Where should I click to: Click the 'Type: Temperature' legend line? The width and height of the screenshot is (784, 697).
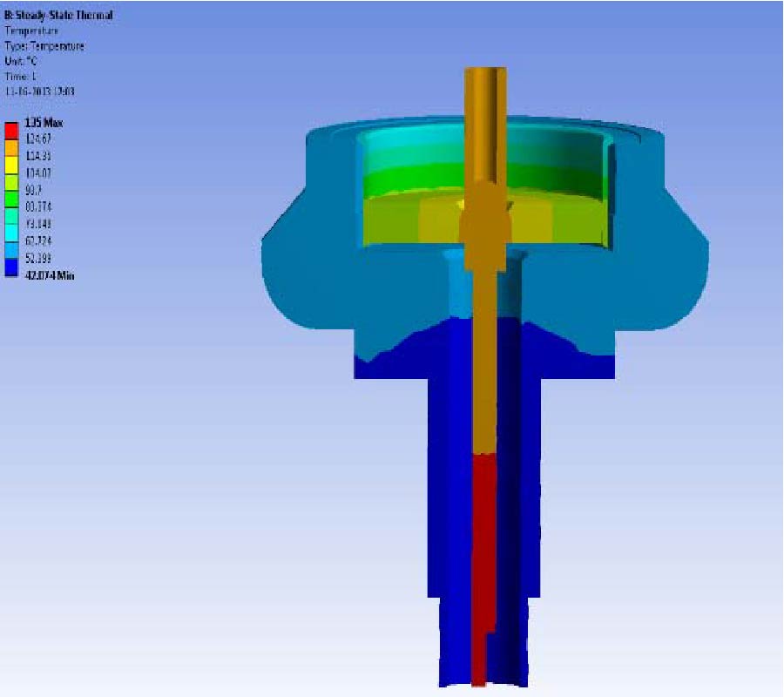click(x=44, y=46)
